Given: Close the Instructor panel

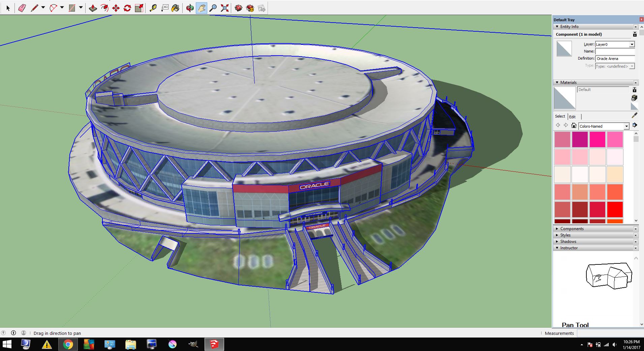Looking at the screenshot, I should [636, 248].
